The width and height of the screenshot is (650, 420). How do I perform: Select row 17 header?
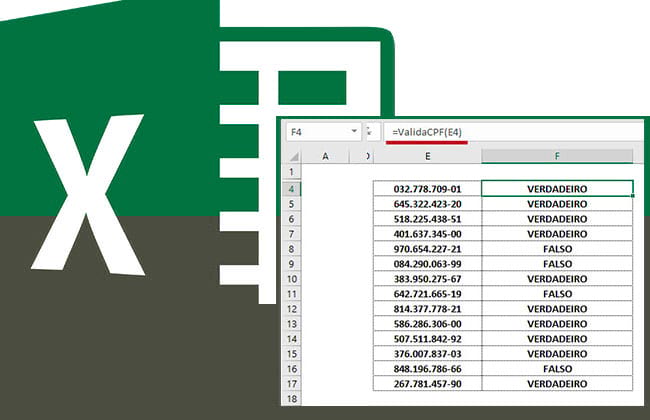tap(291, 384)
